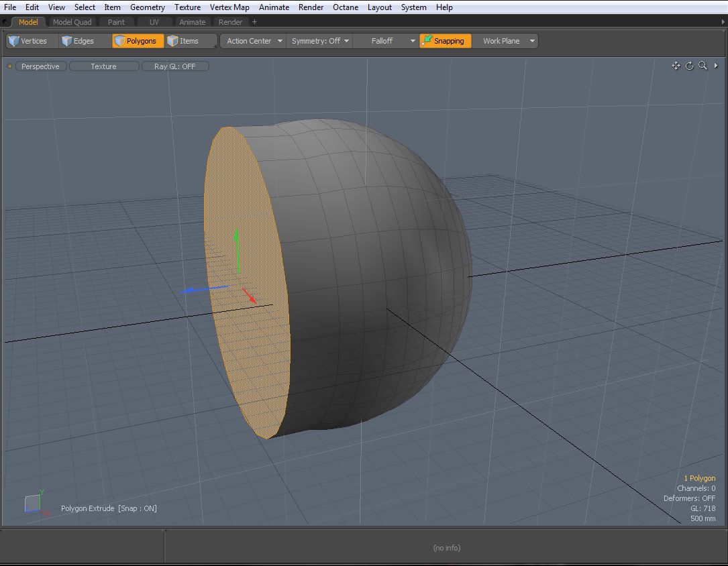Screen dimensions: 728x566
Task: Toggle the Snapping button off
Action: pyautogui.click(x=443, y=41)
